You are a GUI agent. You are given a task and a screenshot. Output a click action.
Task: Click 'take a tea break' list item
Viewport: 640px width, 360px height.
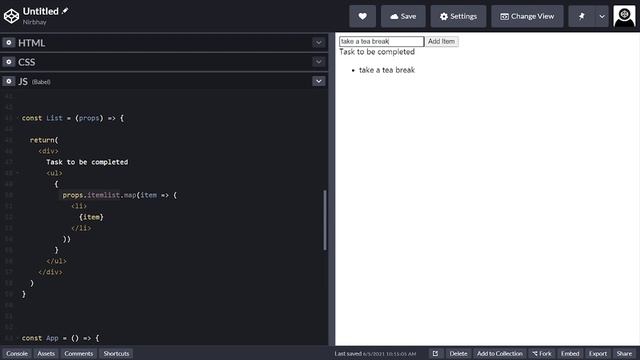[x=387, y=70]
